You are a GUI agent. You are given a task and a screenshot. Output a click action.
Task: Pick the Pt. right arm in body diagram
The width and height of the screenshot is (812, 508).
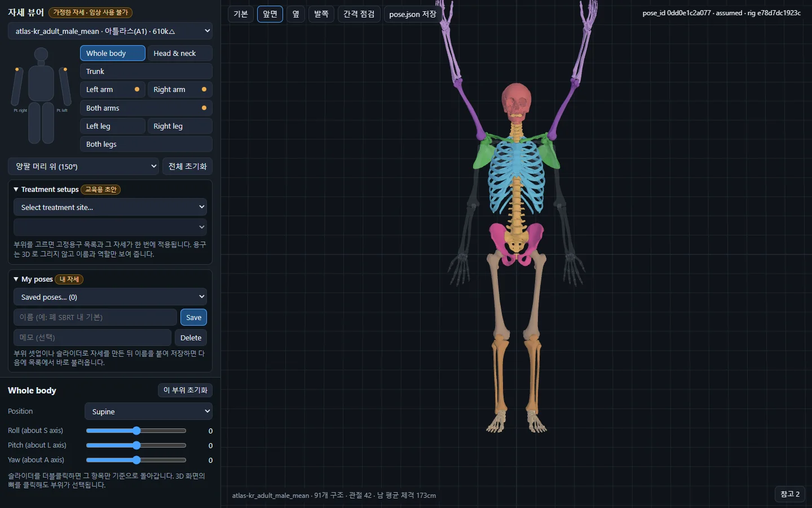click(x=17, y=86)
